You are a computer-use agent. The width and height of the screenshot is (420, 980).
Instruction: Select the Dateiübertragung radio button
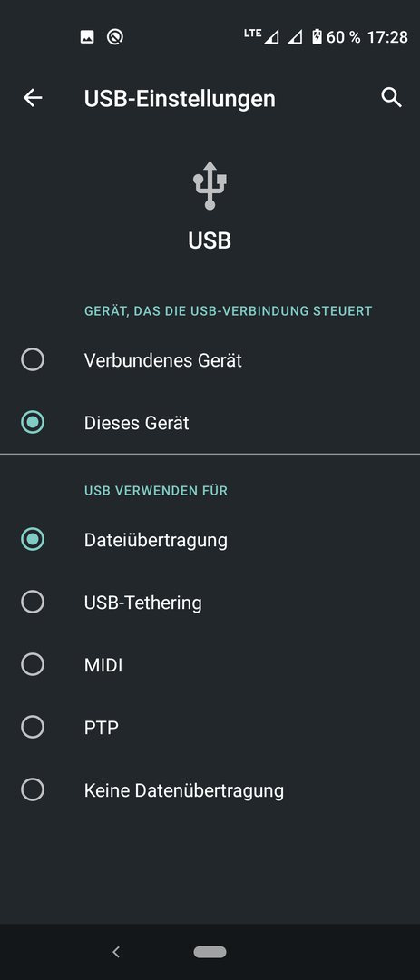pos(33,539)
